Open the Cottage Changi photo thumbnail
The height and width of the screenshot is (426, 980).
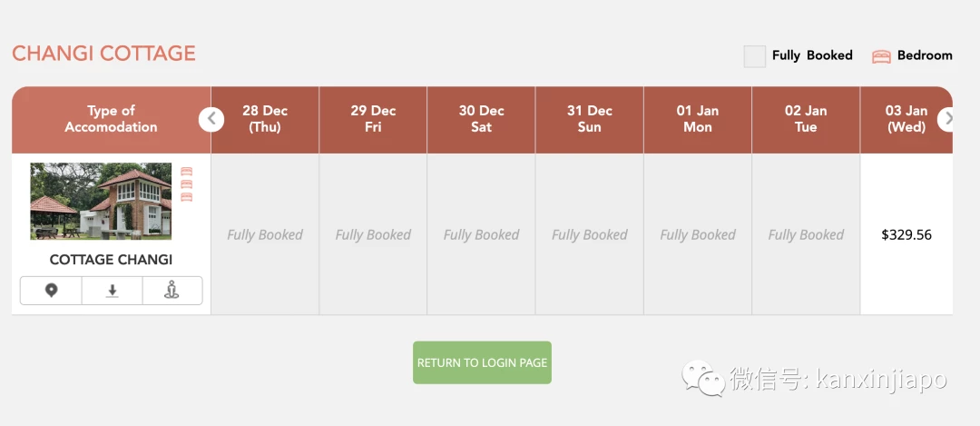(x=101, y=202)
